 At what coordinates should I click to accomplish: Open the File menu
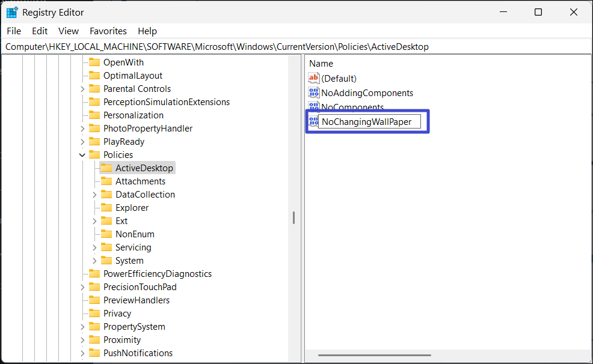[14, 31]
